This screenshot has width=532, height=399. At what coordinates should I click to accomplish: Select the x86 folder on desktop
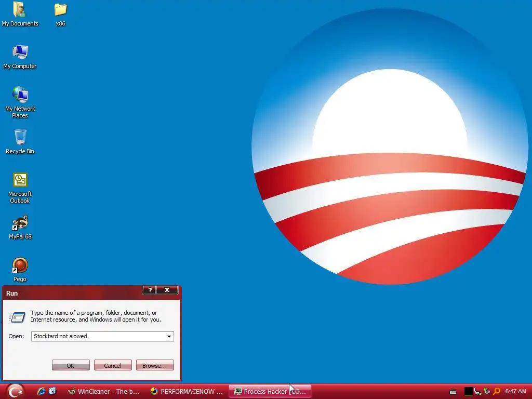tap(60, 14)
